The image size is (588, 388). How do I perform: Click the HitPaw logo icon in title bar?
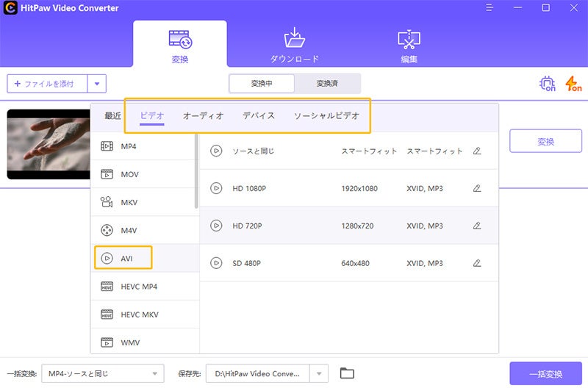[10, 7]
